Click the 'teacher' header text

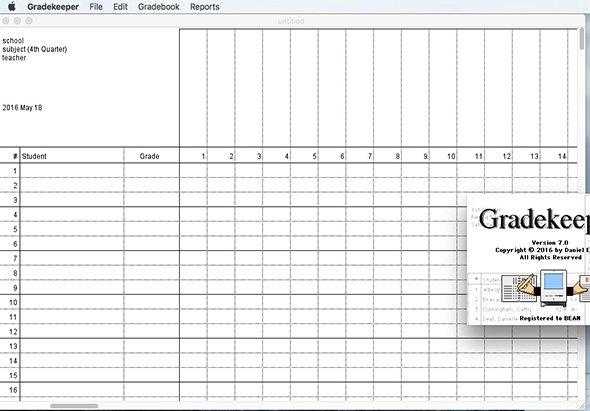click(x=14, y=58)
